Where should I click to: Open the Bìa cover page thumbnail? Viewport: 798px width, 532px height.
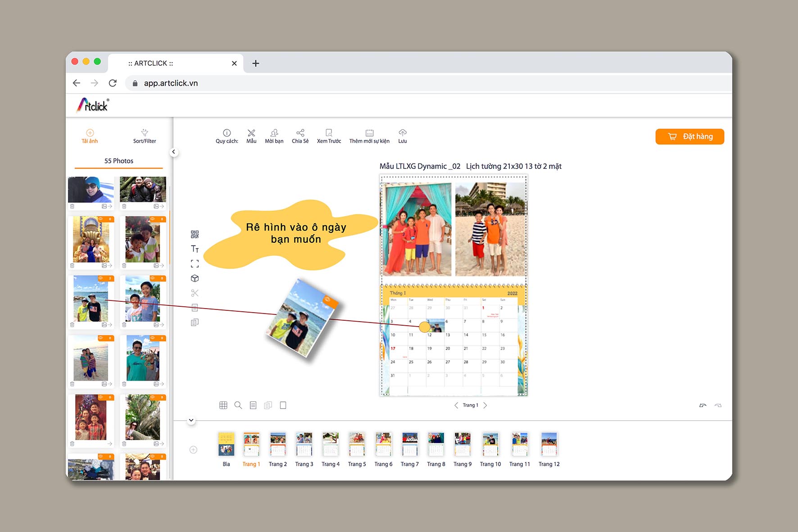[x=226, y=444]
